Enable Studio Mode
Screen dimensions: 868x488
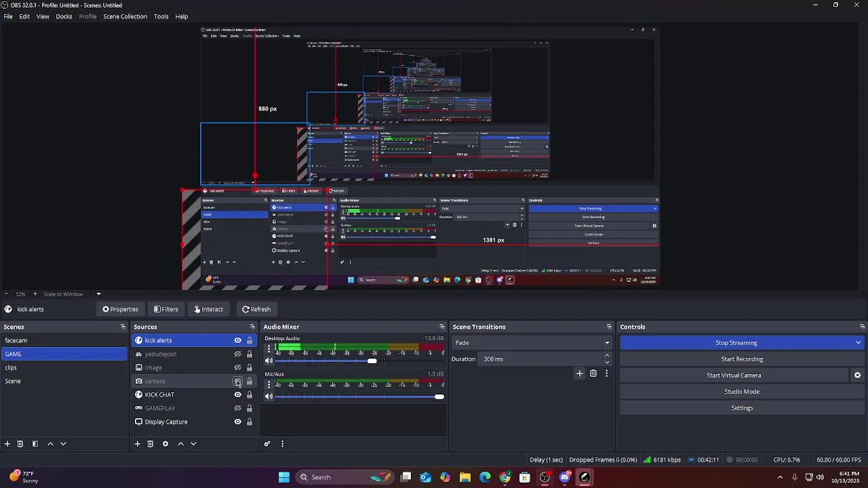pos(742,392)
